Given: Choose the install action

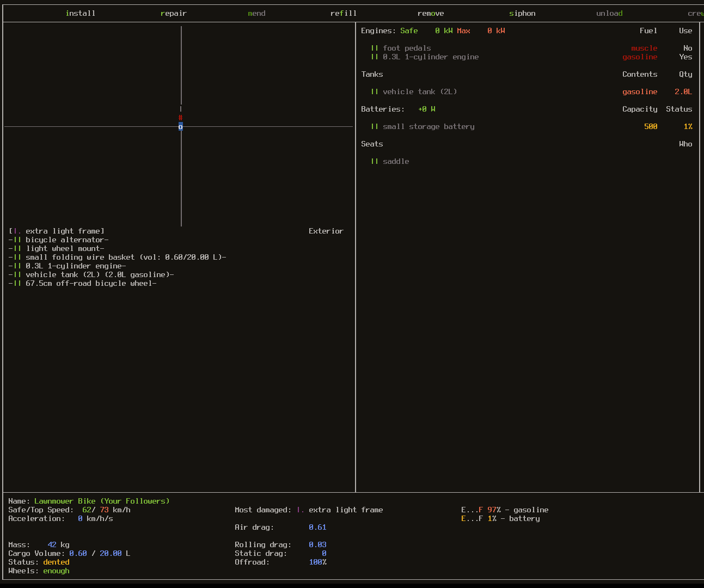Looking at the screenshot, I should point(81,14).
